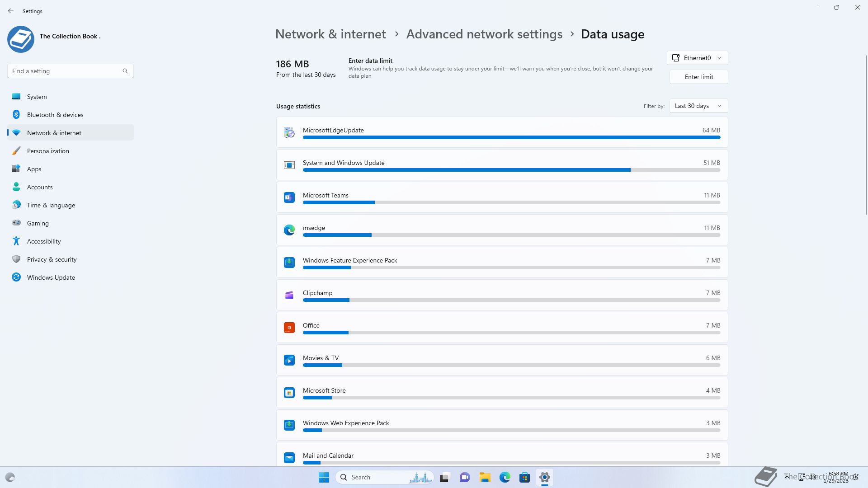Screen dimensions: 868x488
Task: Click the vertical scrollbar on right edge
Action: pos(866,136)
